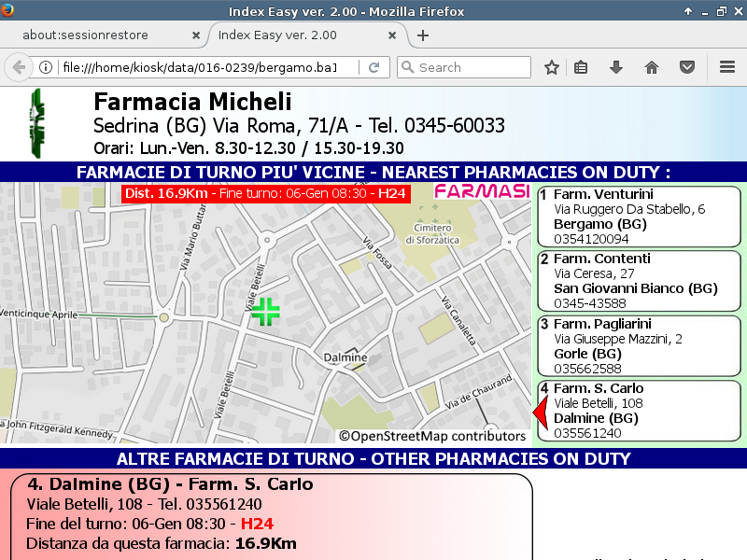Viewport: 747px width, 560px height.
Task: Click the FARMASI logo on the map
Action: 482,192
